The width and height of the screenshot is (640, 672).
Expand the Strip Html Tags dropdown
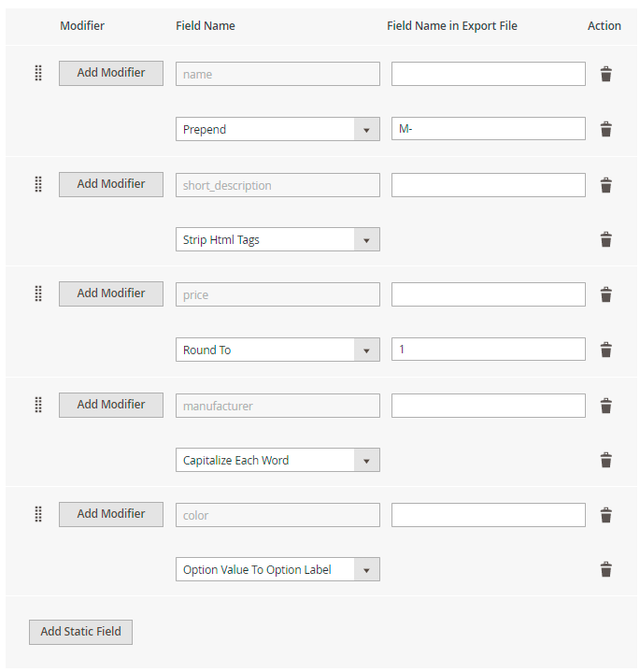(x=277, y=239)
